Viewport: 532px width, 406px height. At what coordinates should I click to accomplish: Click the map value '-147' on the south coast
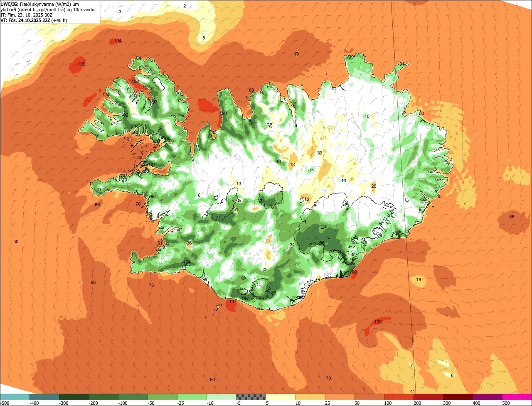pyautogui.click(x=244, y=299)
